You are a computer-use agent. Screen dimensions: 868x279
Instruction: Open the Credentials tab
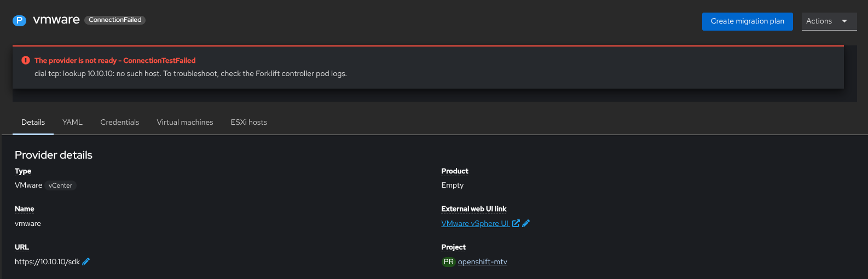click(119, 122)
